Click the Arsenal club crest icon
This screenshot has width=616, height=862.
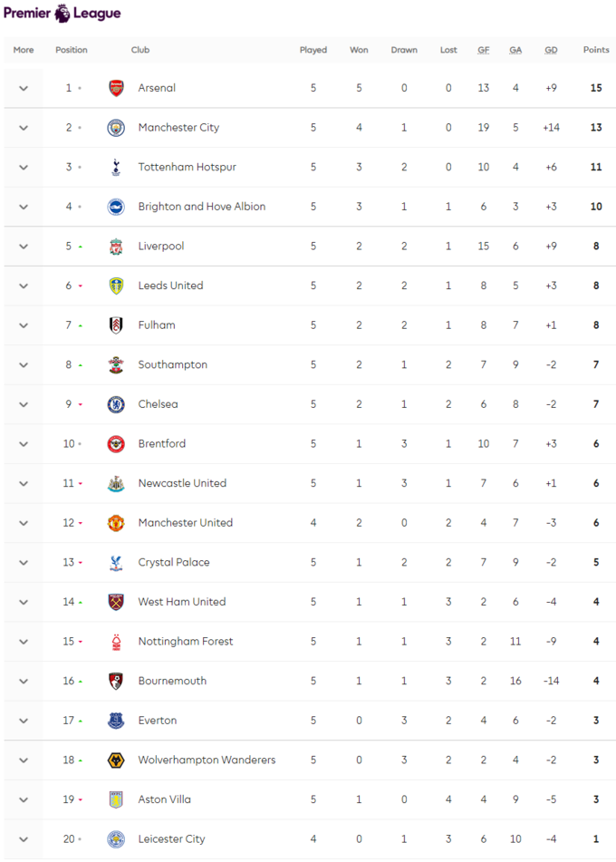point(116,88)
